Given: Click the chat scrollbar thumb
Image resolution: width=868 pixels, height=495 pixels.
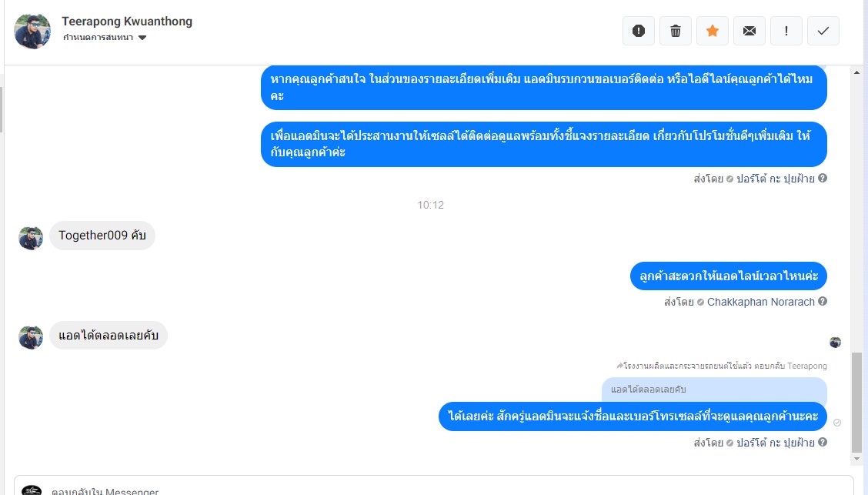Looking at the screenshot, I should 857,402.
